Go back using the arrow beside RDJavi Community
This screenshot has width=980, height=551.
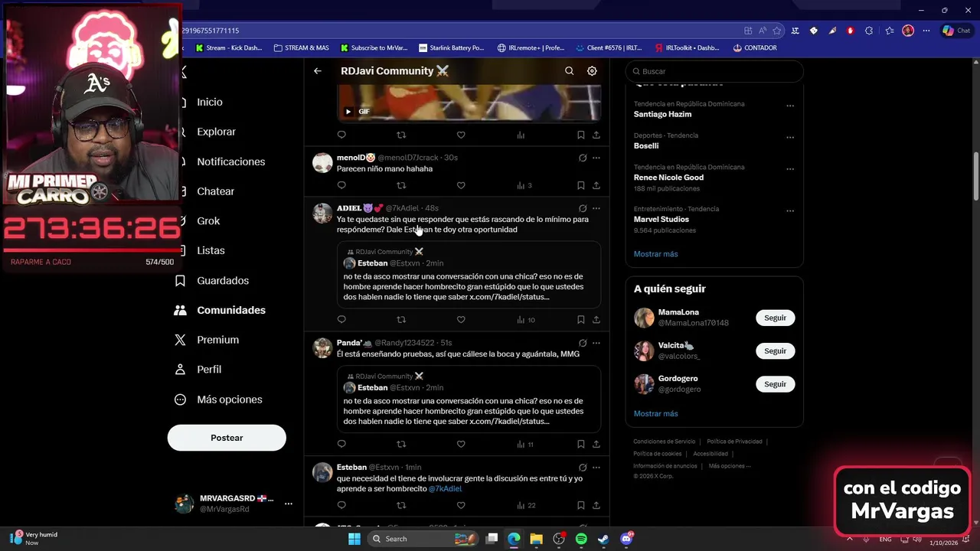coord(318,71)
